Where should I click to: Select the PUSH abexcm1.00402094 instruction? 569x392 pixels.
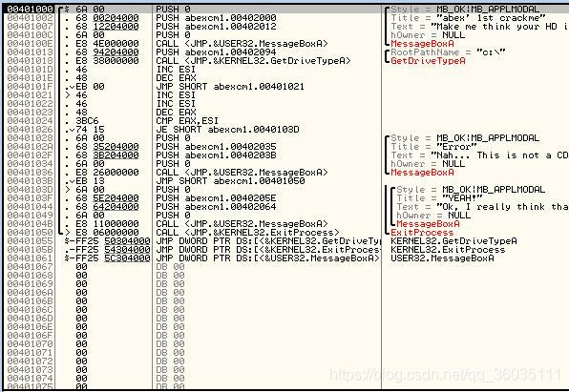tap(216, 52)
